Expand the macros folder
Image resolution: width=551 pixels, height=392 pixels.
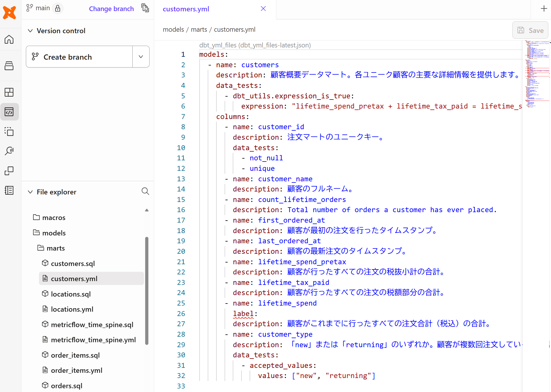click(54, 218)
